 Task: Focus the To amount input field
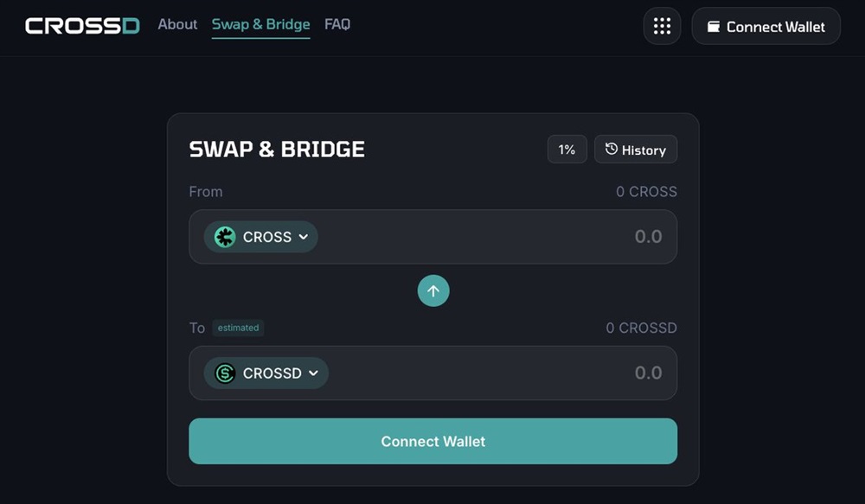tap(519, 373)
